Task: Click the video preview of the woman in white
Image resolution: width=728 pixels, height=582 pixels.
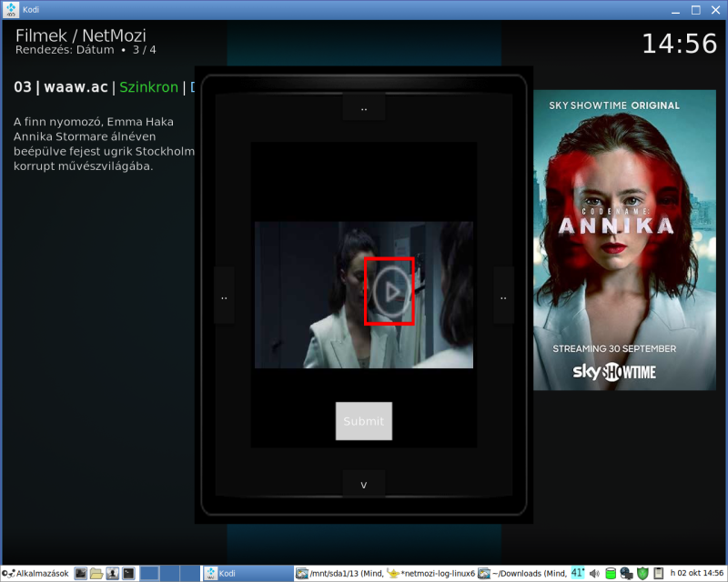Action: point(363,295)
